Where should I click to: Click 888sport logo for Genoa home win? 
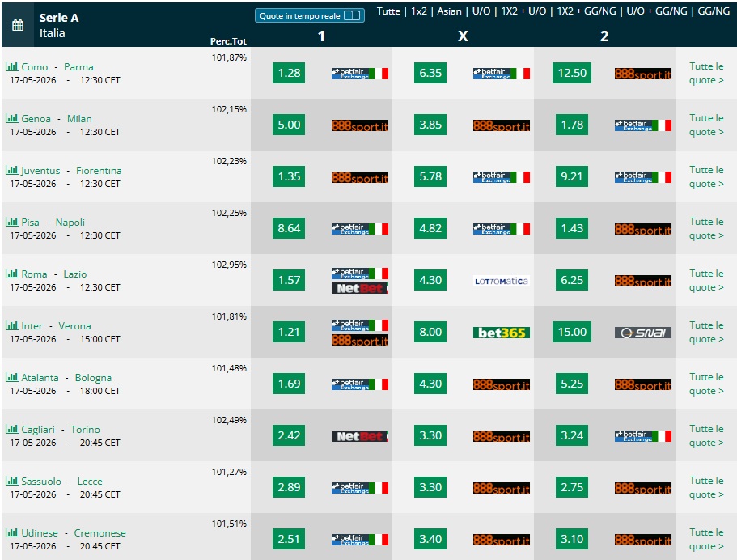pyautogui.click(x=359, y=125)
